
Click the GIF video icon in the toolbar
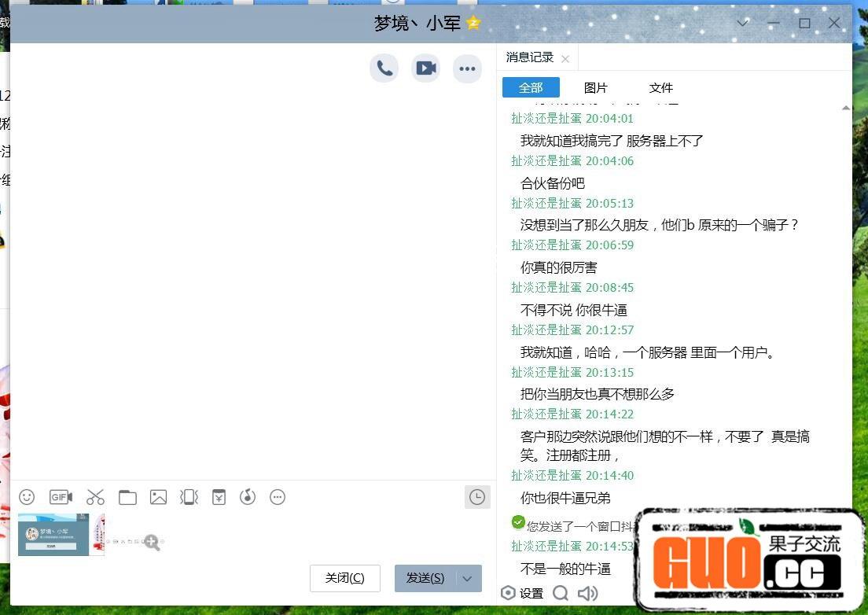(61, 497)
